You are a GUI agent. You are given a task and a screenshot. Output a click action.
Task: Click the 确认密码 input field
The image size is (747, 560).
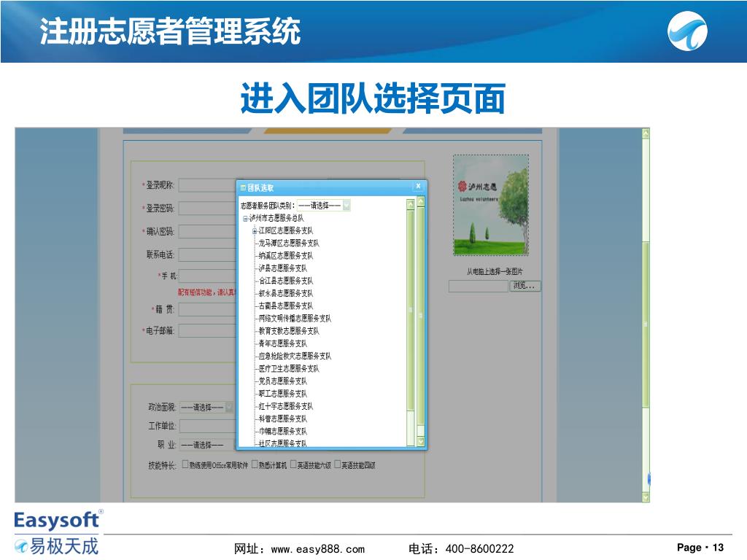coord(207,232)
